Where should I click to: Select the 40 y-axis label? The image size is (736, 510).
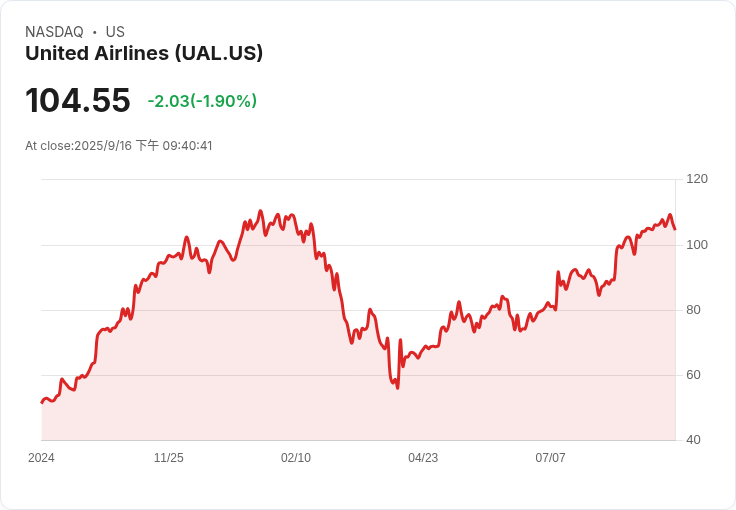point(694,440)
